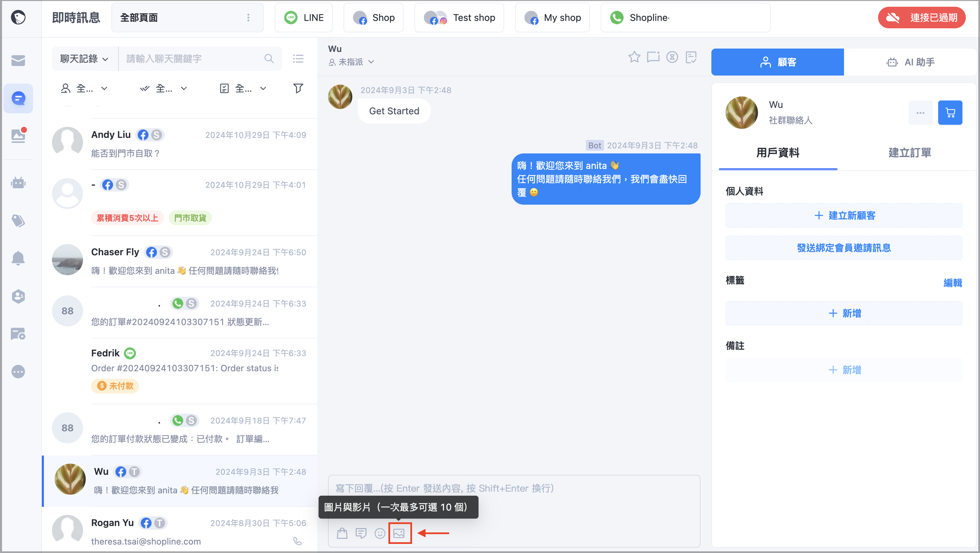The width and height of the screenshot is (980, 553).
Task: Click the 累積消費5次以上 tag
Action: (128, 218)
